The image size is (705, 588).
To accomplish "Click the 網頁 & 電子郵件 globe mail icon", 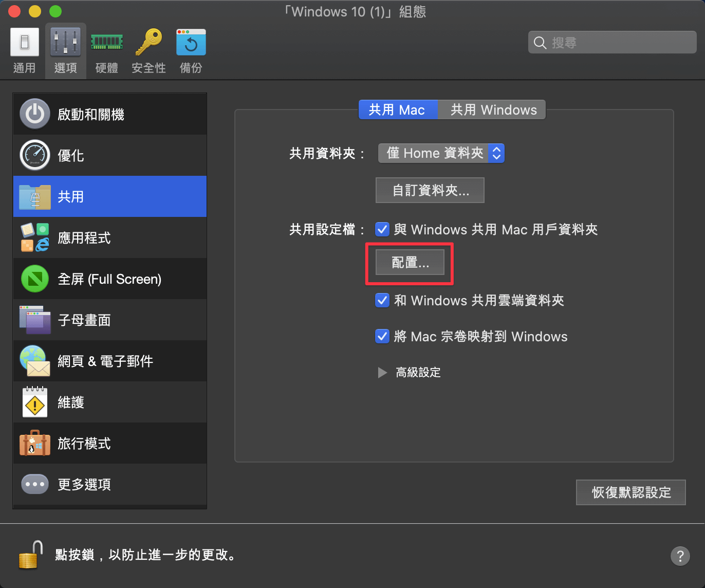I will (x=35, y=361).
